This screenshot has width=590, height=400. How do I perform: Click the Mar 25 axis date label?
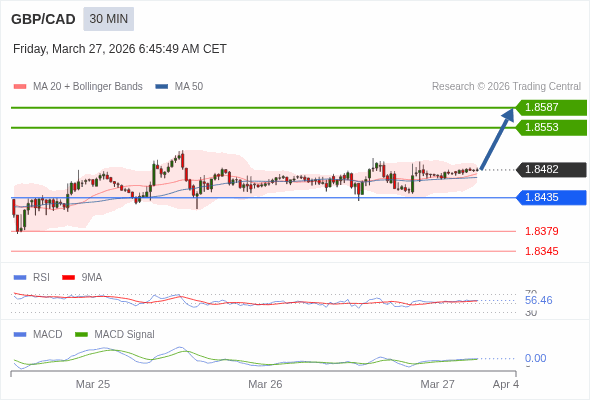click(93, 384)
